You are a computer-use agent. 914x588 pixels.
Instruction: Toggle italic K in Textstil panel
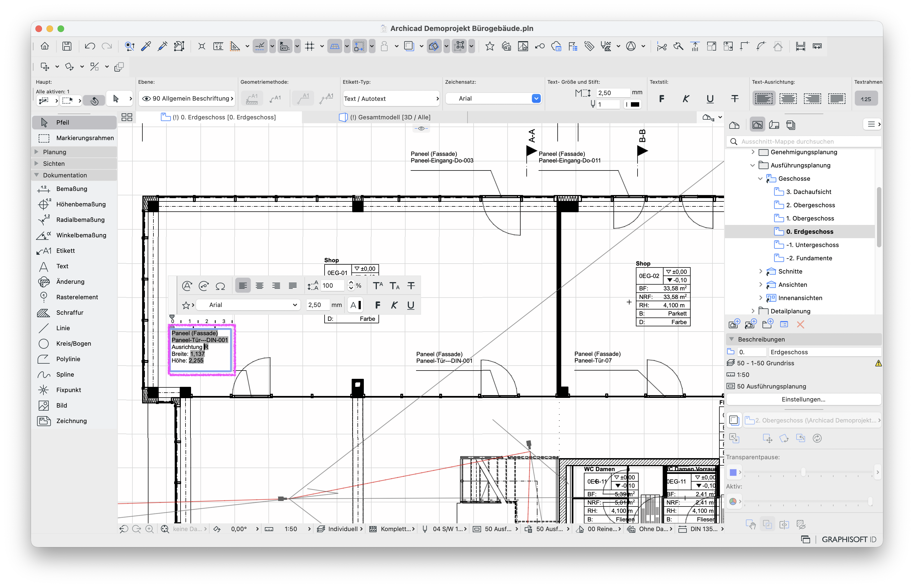tap(686, 99)
